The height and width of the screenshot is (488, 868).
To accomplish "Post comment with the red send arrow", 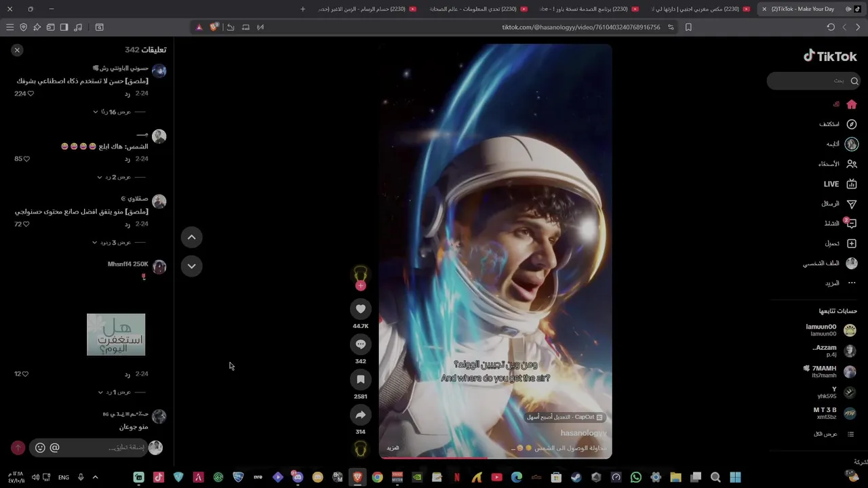I will [x=18, y=447].
